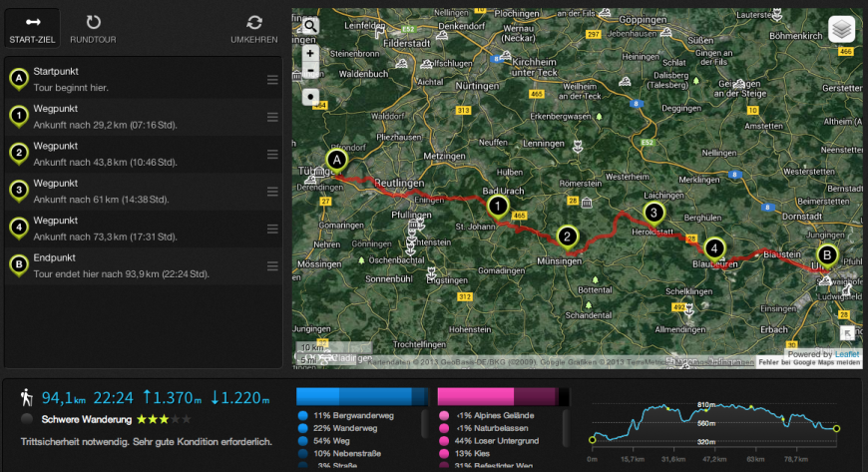Select the marker 4 icon in waypoint list
The width and height of the screenshot is (868, 472).
19,229
